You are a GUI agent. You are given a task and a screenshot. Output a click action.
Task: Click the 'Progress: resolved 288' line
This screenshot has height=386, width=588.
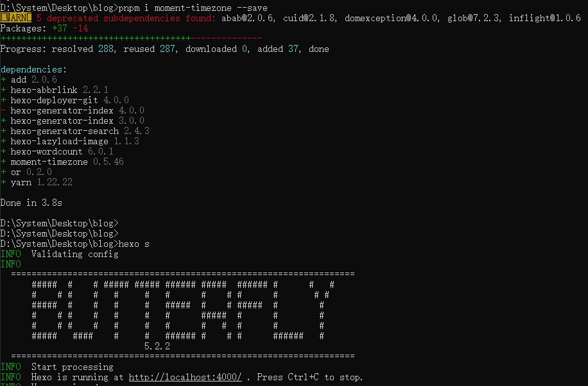[164, 49]
